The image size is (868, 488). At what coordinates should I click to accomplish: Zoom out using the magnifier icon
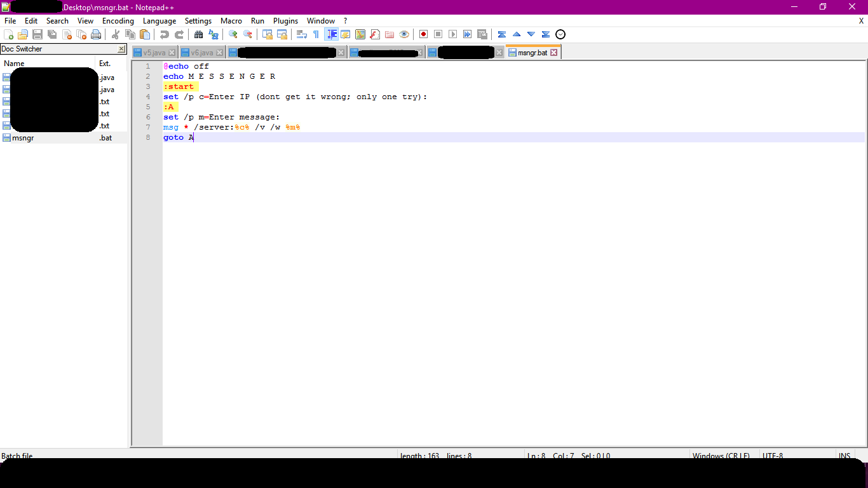[x=248, y=34]
